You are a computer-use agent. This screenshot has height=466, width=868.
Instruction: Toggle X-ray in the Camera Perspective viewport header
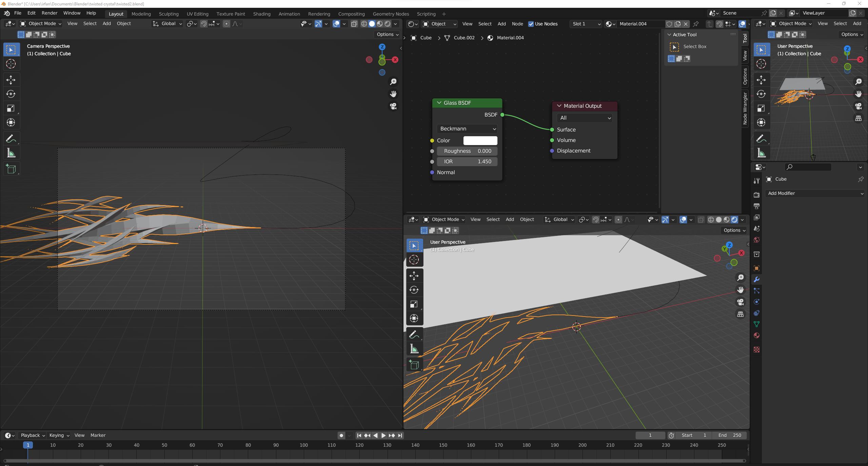coord(354,24)
